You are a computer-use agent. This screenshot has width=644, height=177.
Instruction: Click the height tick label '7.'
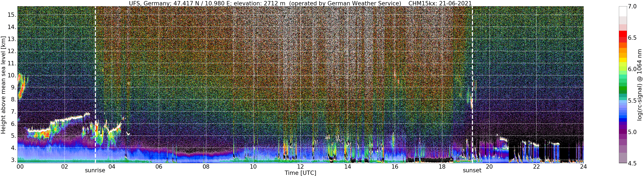pos(13,112)
